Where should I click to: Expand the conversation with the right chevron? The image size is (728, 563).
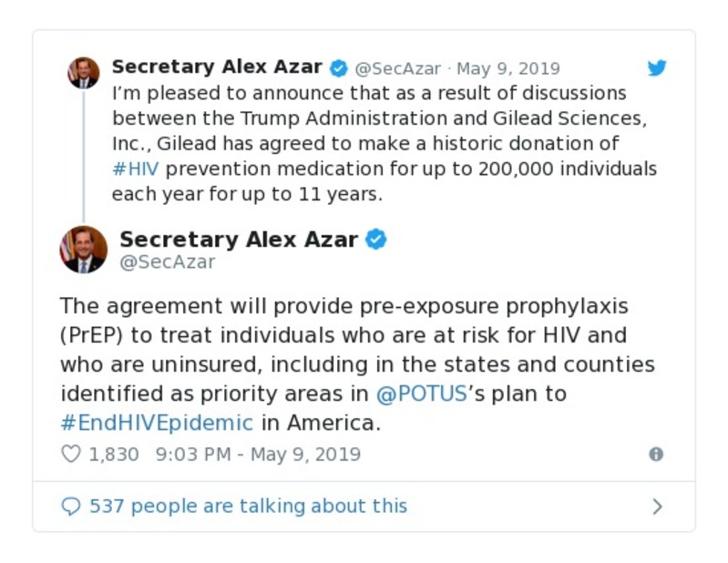coord(657,507)
